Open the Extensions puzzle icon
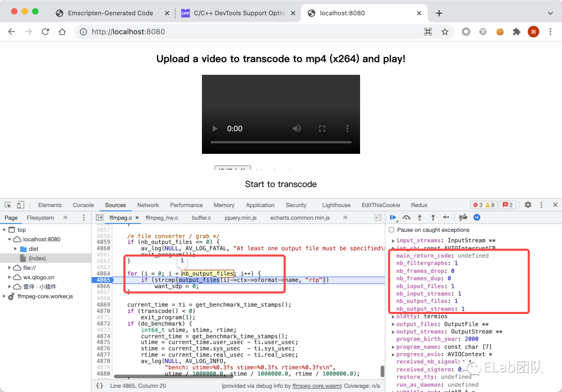Image resolution: width=562 pixels, height=392 pixels. 517,32
